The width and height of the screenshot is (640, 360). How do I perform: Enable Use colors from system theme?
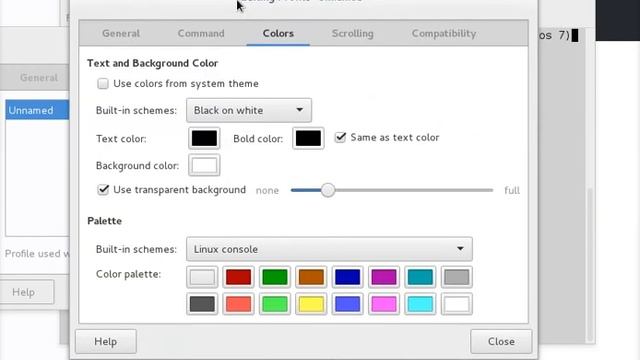(x=103, y=84)
